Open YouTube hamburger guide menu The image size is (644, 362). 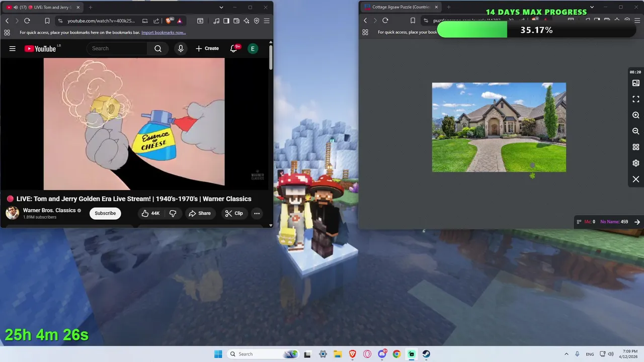[x=13, y=49]
